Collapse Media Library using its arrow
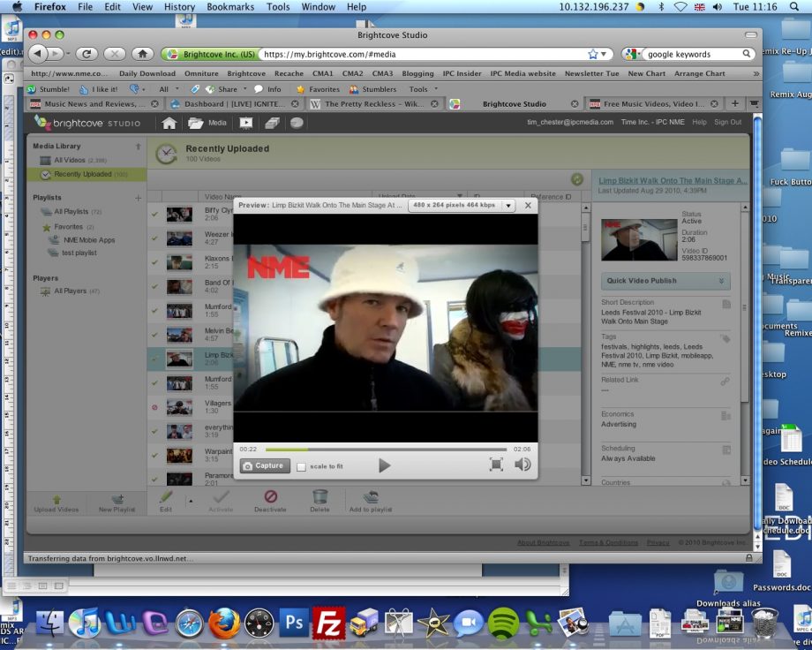The height and width of the screenshot is (650, 812). click(139, 147)
